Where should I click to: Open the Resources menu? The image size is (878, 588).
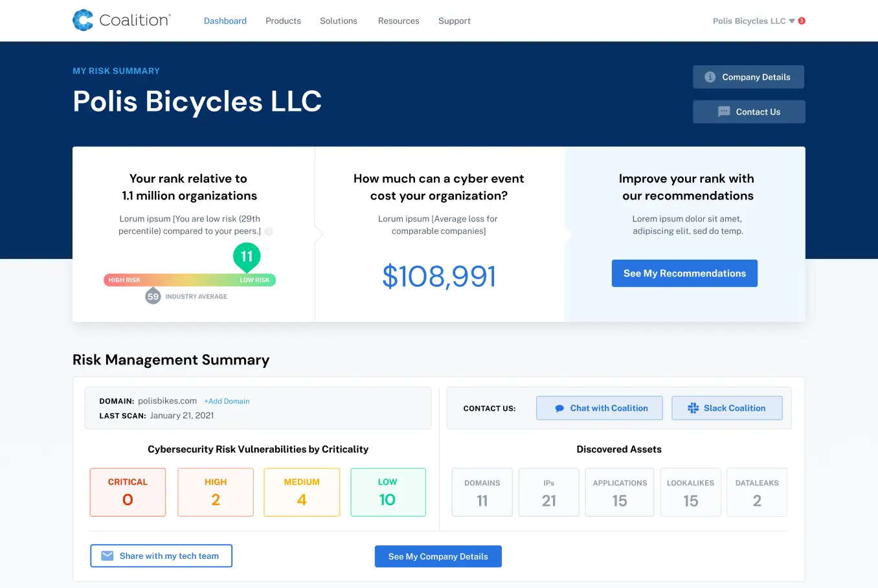(x=399, y=21)
